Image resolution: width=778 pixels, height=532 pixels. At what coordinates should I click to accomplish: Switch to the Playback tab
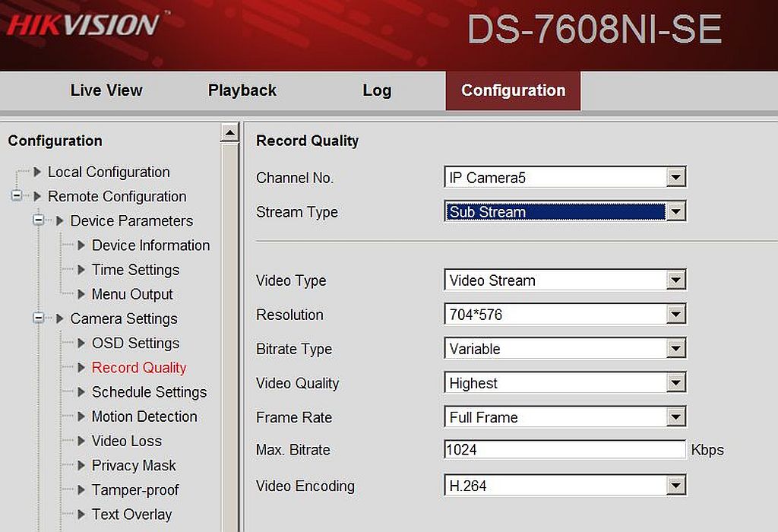242,90
